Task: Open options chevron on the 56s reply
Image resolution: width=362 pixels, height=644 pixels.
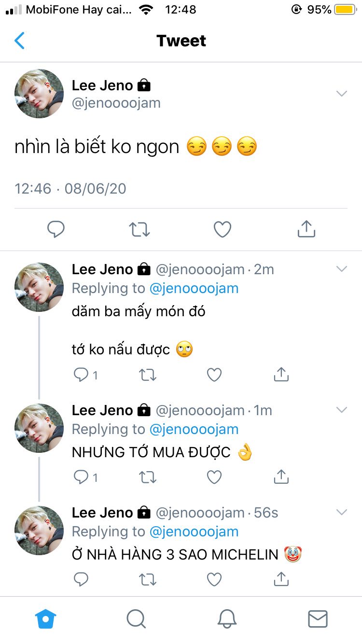Action: (342, 512)
